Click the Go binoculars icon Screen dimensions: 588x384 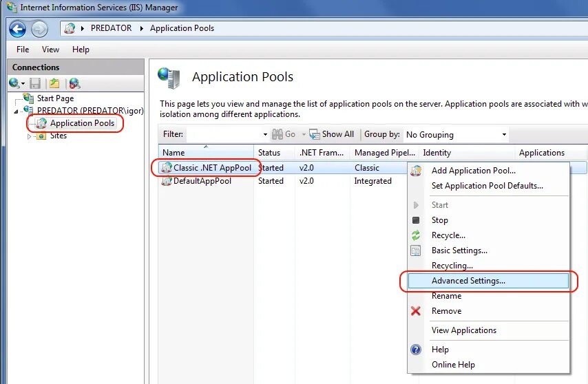click(277, 134)
